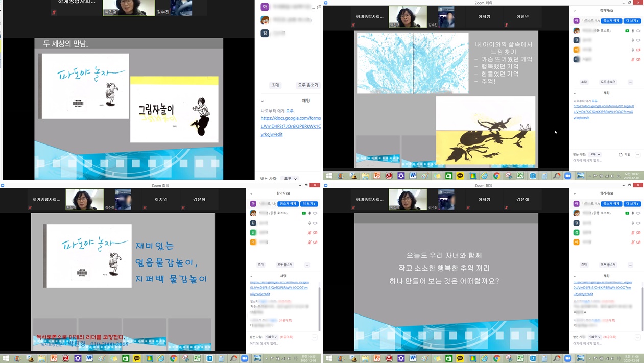Click the 이솔민 participant video tile
Viewport: 644px width, 363px height.
tap(522, 17)
